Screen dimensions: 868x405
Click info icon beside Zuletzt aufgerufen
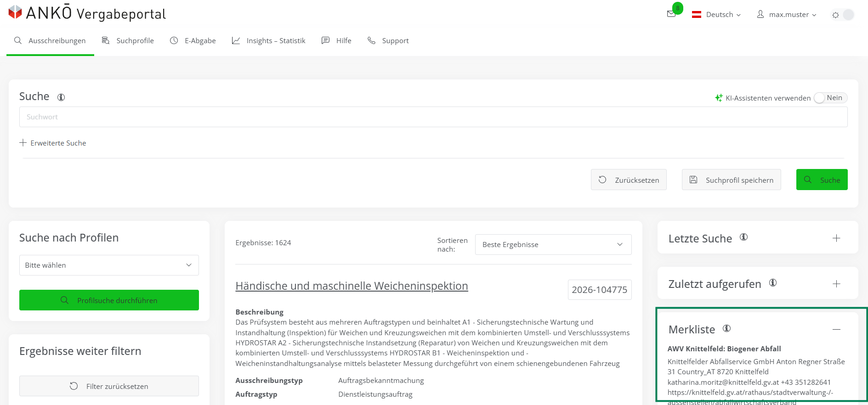coord(773,282)
